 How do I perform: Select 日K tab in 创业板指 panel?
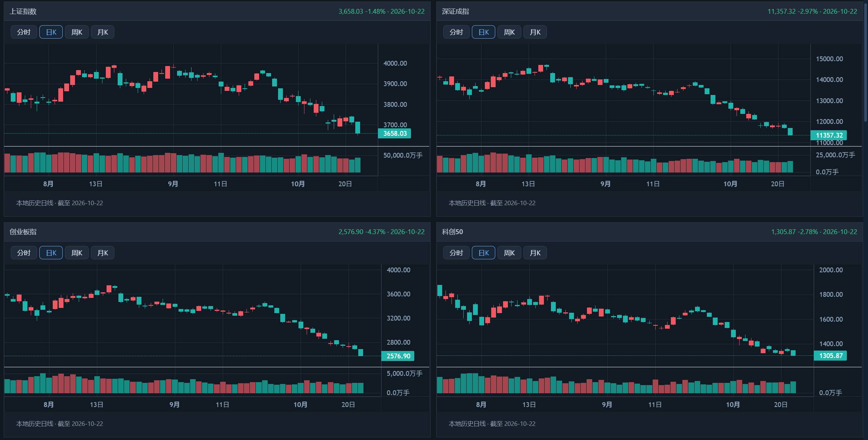(x=51, y=253)
